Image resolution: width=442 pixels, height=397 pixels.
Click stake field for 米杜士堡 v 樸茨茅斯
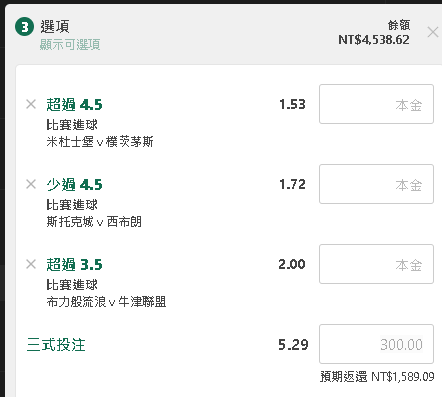[x=376, y=104]
